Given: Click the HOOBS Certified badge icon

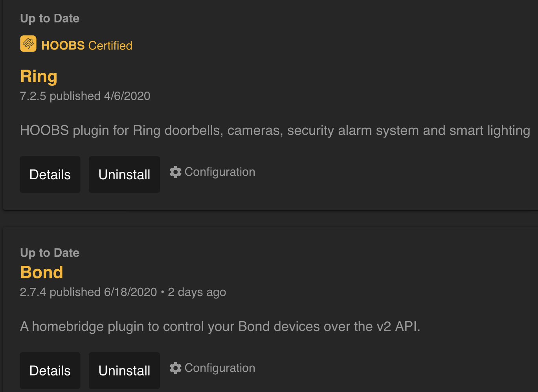Looking at the screenshot, I should 28,44.
